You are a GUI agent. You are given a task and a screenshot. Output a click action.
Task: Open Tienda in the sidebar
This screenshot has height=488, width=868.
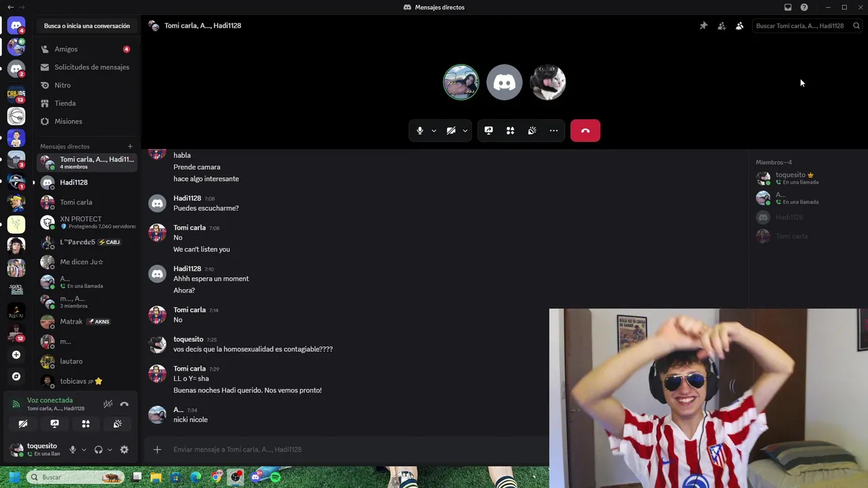pos(87,103)
